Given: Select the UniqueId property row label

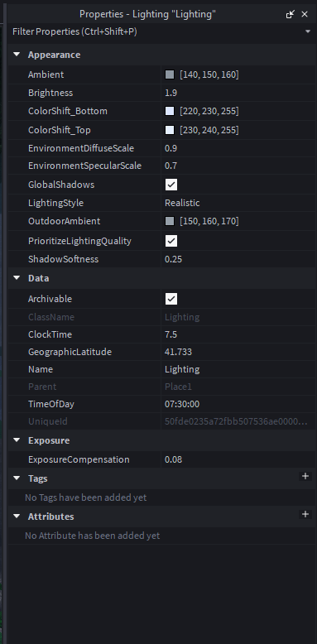Looking at the screenshot, I should [x=48, y=421].
